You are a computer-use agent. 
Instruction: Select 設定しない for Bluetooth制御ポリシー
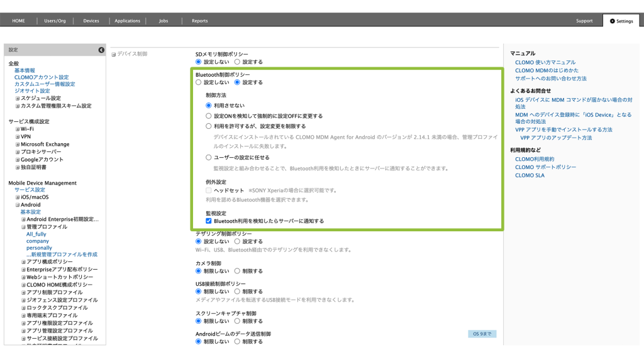coord(199,82)
